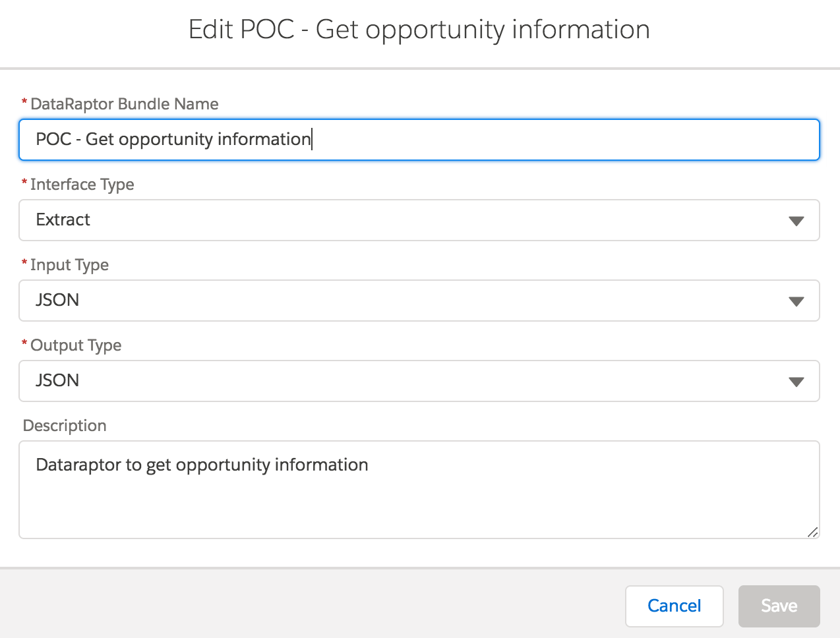The width and height of the screenshot is (840, 638).
Task: Click the Description box resize handle
Action: click(x=812, y=532)
